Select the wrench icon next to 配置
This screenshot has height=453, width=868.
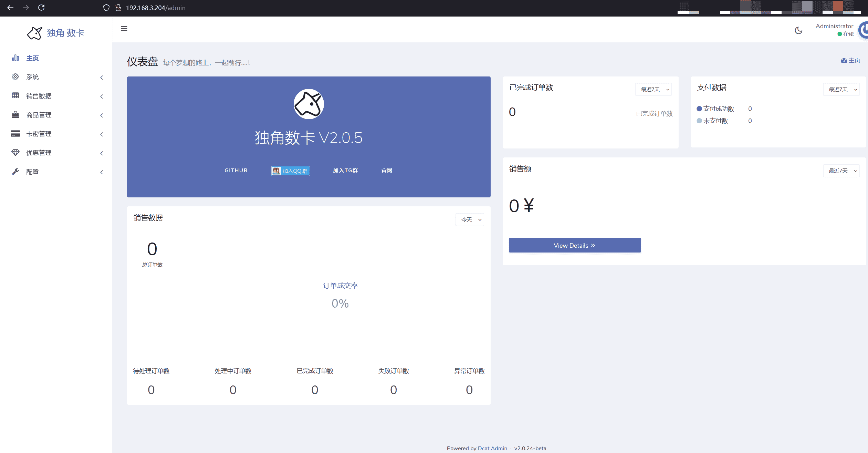click(15, 172)
